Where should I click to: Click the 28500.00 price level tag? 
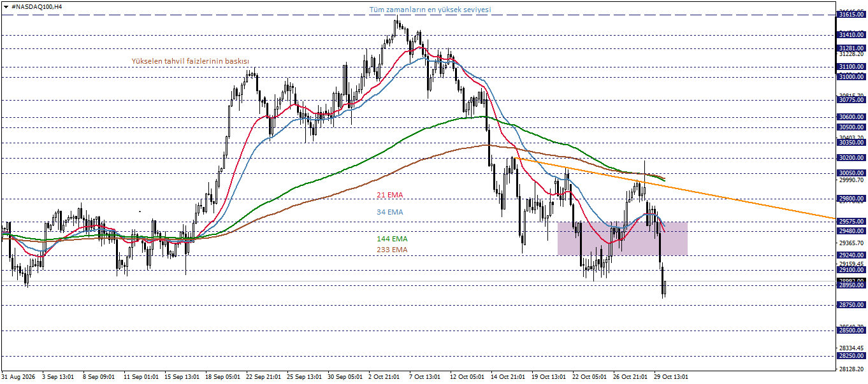851,331
